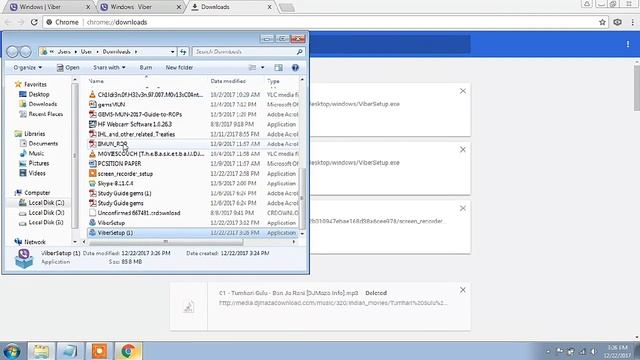Viewport: 640px width, 360px height.
Task: Click Burn in Explorer toolbar
Action: (146, 67)
